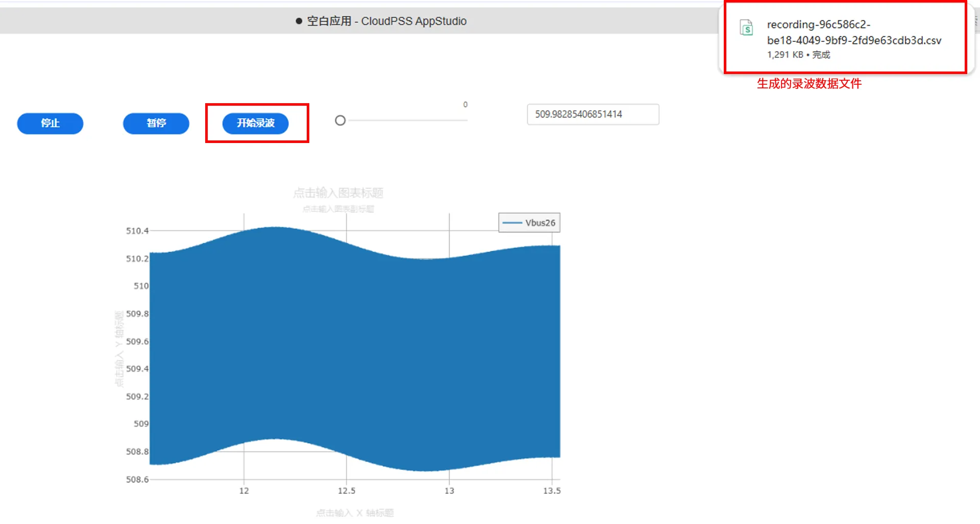Click the chart subtitle placeholder text

point(338,209)
